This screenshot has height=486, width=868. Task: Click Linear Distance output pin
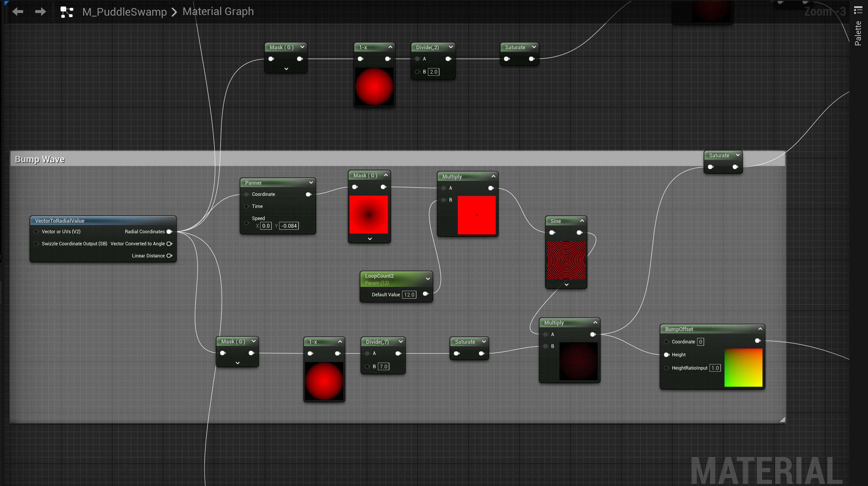tap(169, 256)
